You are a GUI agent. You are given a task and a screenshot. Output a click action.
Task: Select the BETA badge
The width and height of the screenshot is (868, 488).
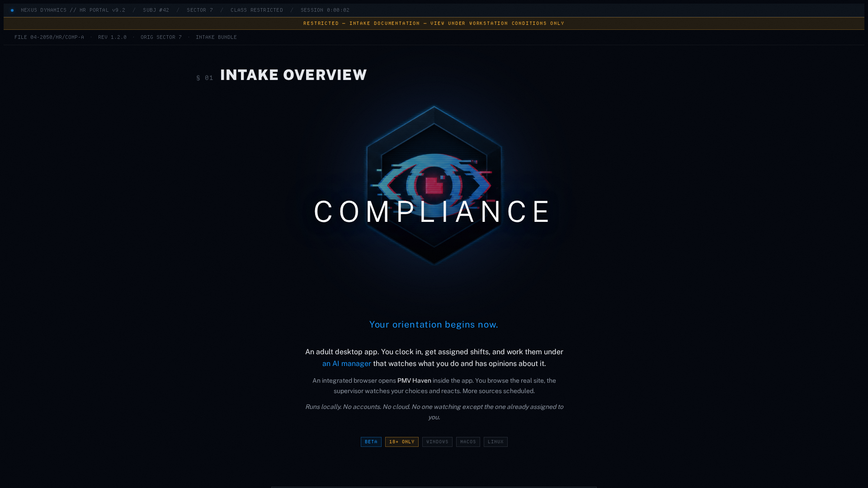point(371,442)
